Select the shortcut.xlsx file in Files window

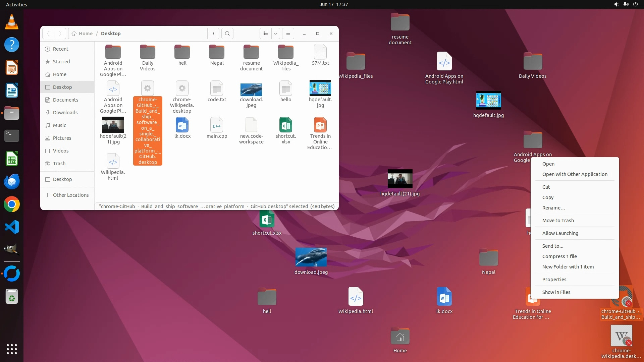coord(285,126)
